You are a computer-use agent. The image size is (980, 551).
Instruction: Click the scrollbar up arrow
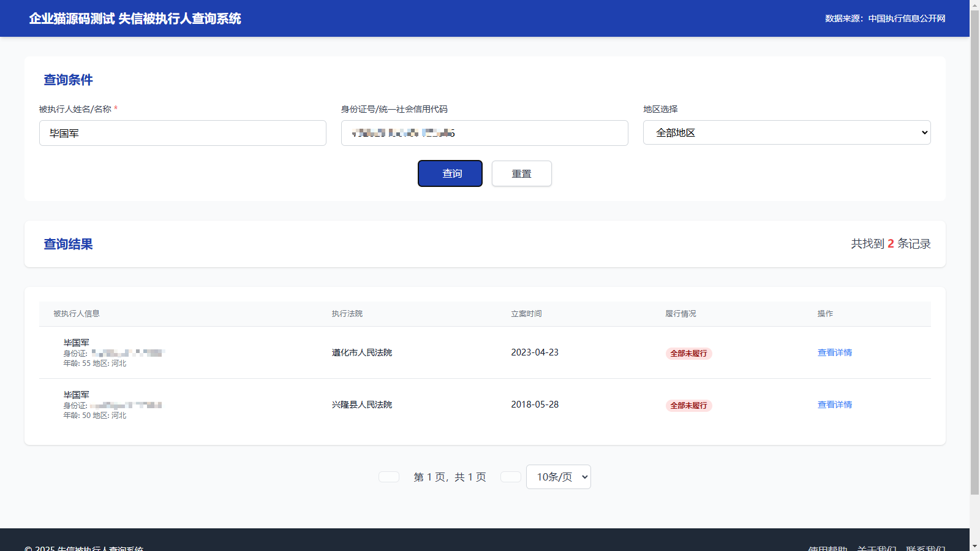click(974, 4)
